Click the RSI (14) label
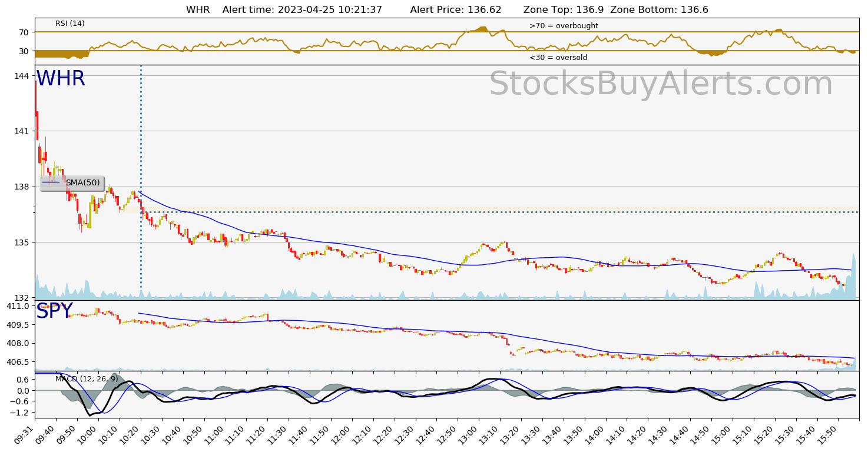 (x=70, y=24)
